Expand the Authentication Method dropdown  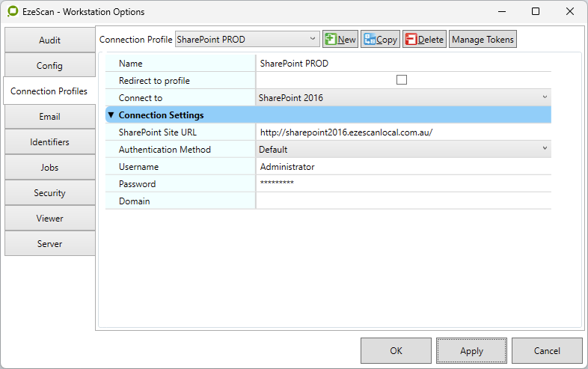tap(402, 149)
